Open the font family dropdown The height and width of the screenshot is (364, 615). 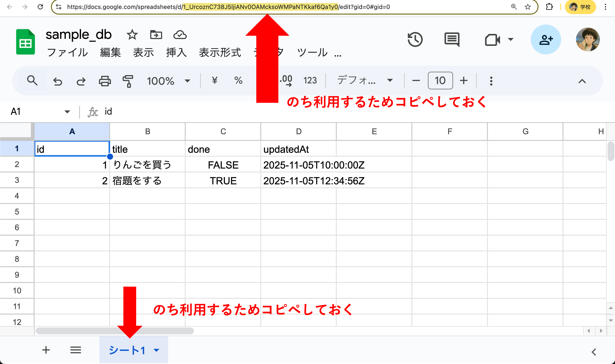coord(365,80)
